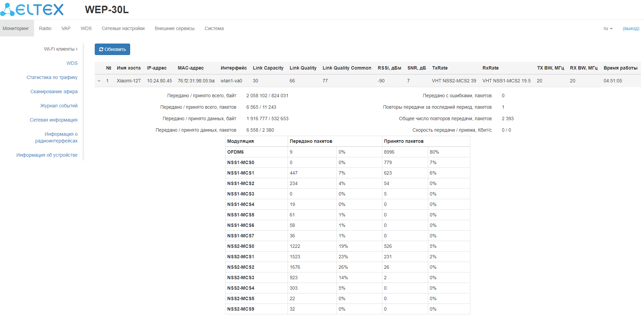Click the (выход) logout link
The image size is (644, 315).
[x=631, y=29]
